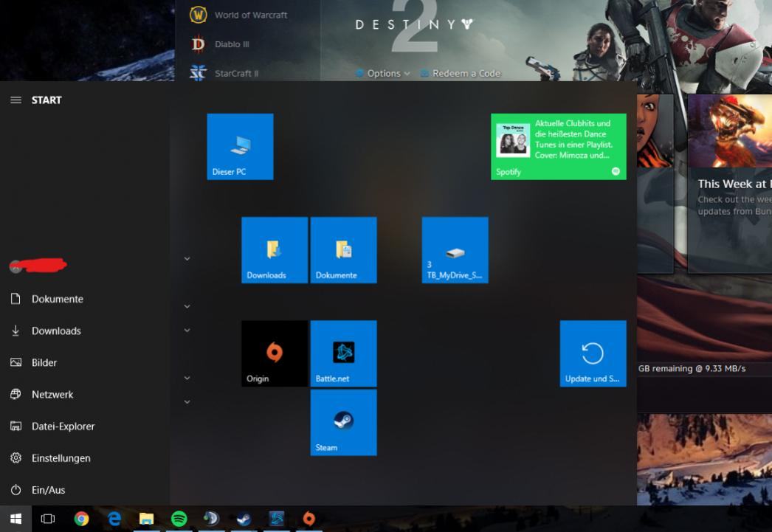Image resolution: width=772 pixels, height=532 pixels.
Task: Open the Steam tile
Action: (343, 422)
